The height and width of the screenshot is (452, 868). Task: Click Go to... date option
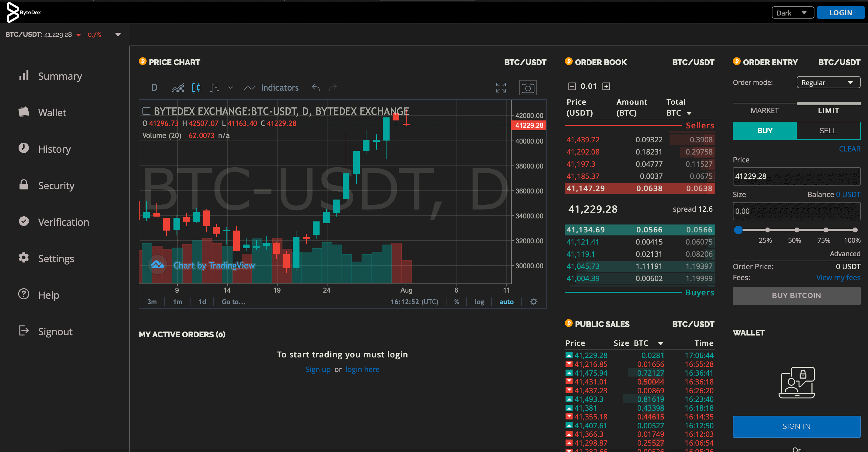tap(233, 302)
